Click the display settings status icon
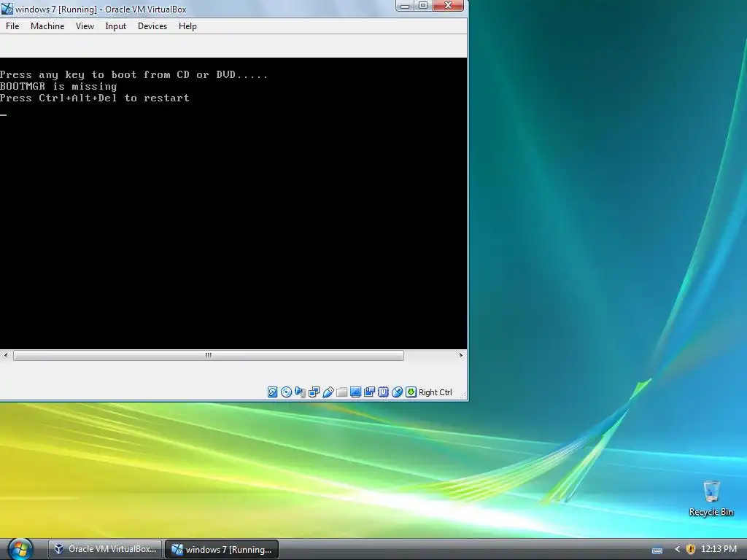The image size is (747, 560). coord(355,392)
